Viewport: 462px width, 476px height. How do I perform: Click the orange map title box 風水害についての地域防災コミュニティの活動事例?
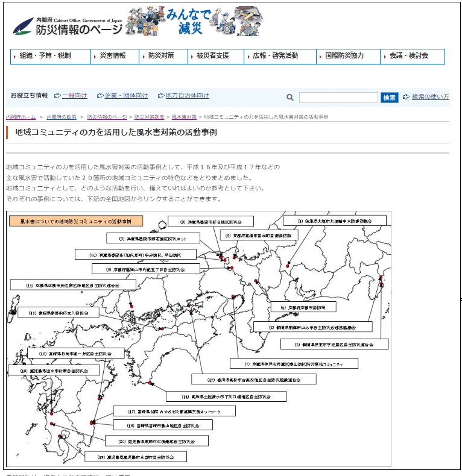coord(76,221)
